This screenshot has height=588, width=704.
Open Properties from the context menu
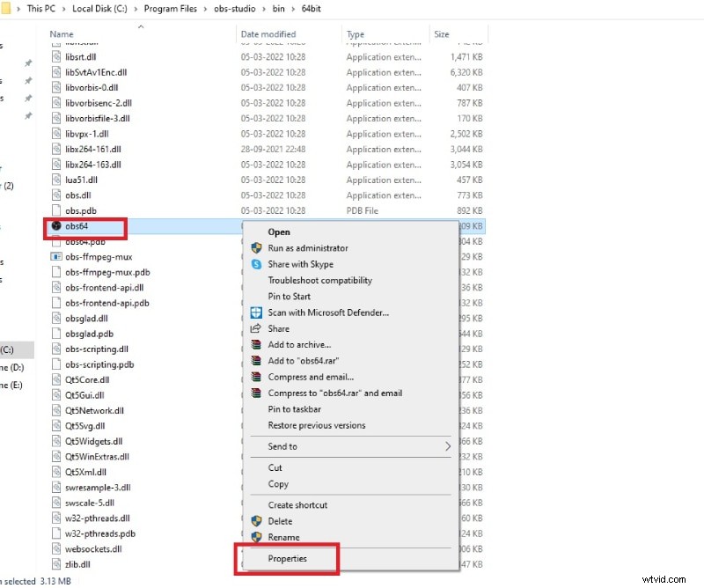(x=288, y=559)
